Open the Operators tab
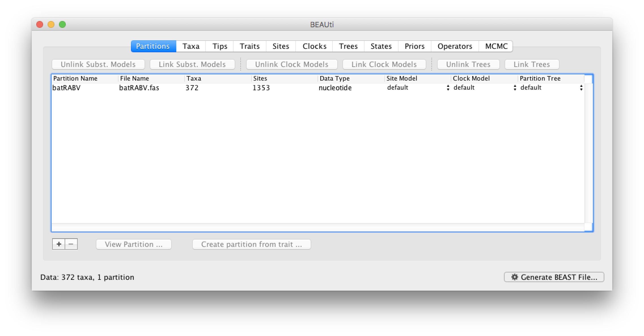This screenshot has width=644, height=336. point(455,46)
